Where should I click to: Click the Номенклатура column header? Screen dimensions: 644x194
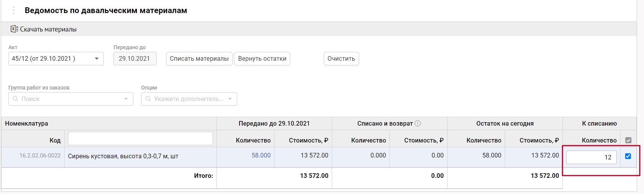click(27, 123)
